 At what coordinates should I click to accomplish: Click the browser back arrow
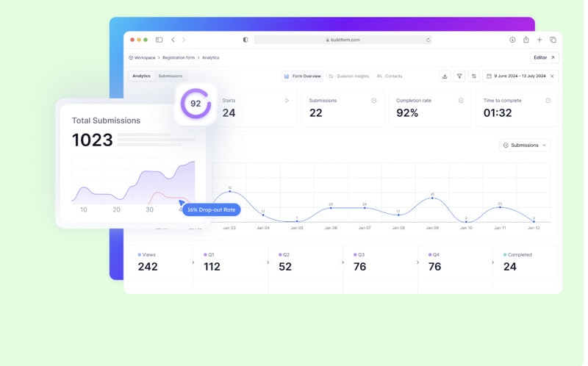coord(173,40)
